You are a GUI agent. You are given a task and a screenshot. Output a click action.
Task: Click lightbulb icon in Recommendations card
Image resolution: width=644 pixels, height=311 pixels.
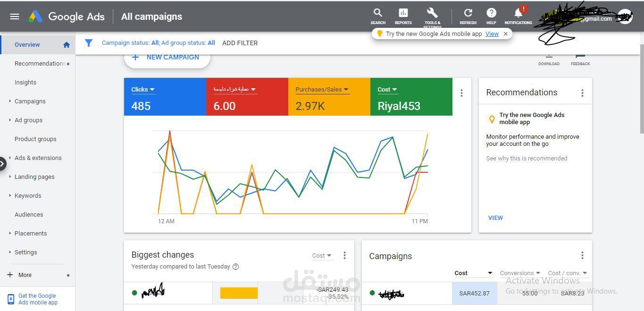[492, 119]
